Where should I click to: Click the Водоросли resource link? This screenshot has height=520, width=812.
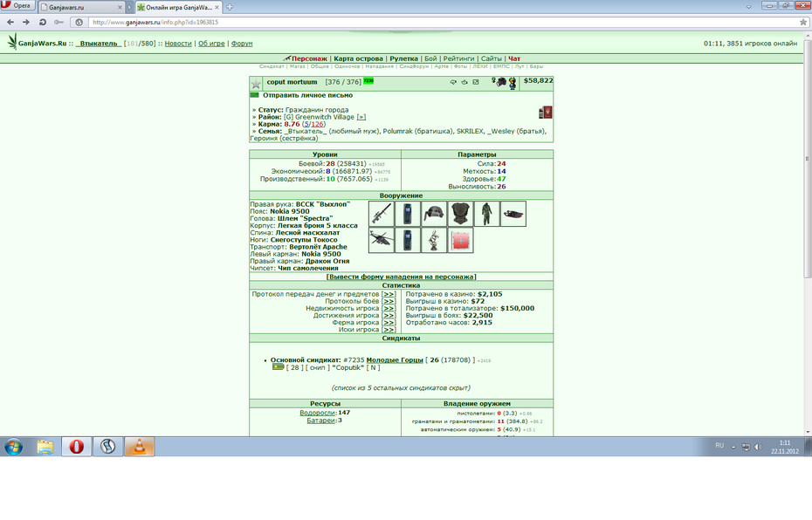(318, 413)
